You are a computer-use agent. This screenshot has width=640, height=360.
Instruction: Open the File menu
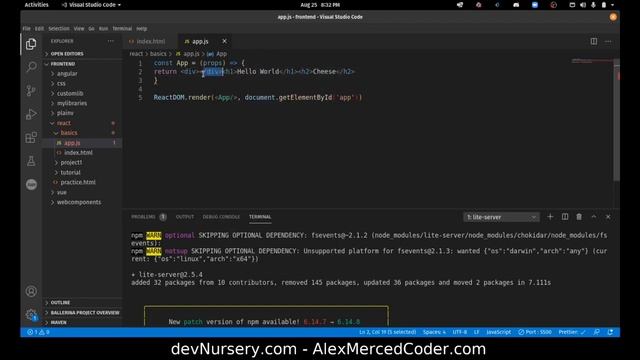click(27, 29)
